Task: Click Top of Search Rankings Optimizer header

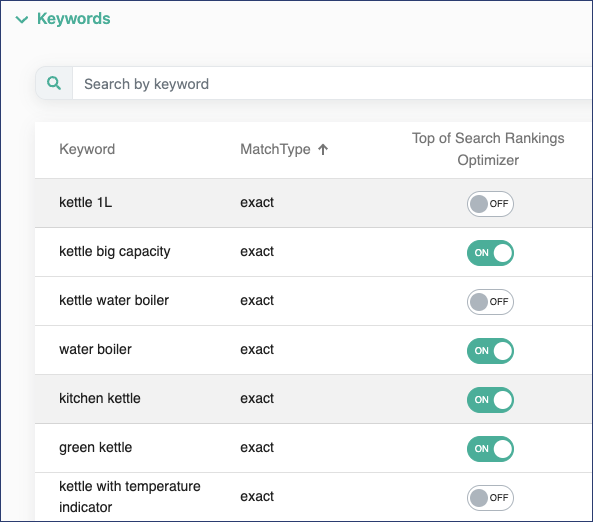Action: click(488, 149)
